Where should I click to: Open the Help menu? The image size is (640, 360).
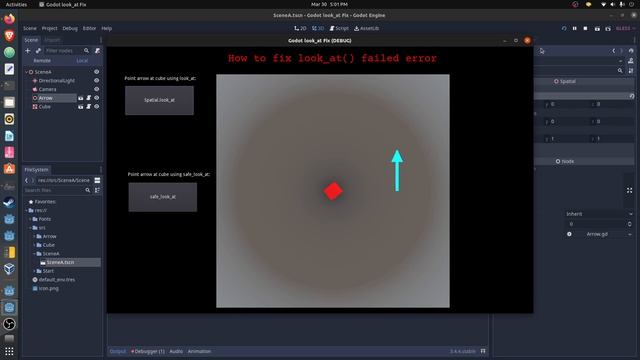(x=107, y=29)
